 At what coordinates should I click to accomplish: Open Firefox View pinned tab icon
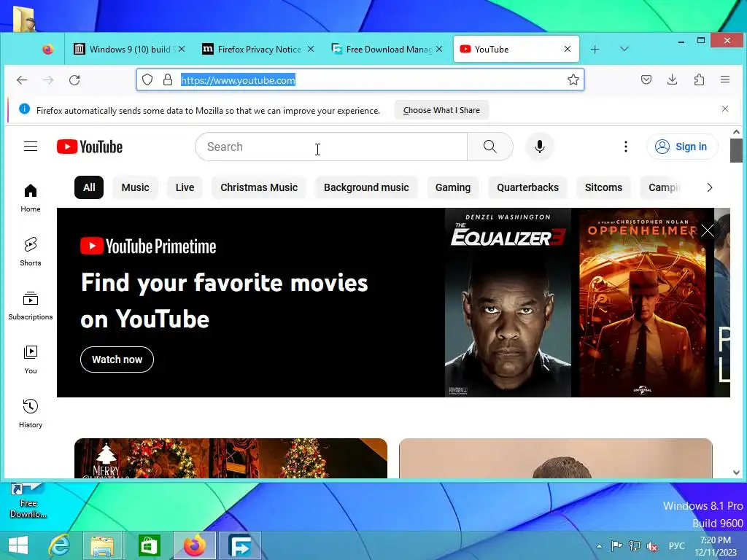[x=47, y=49]
